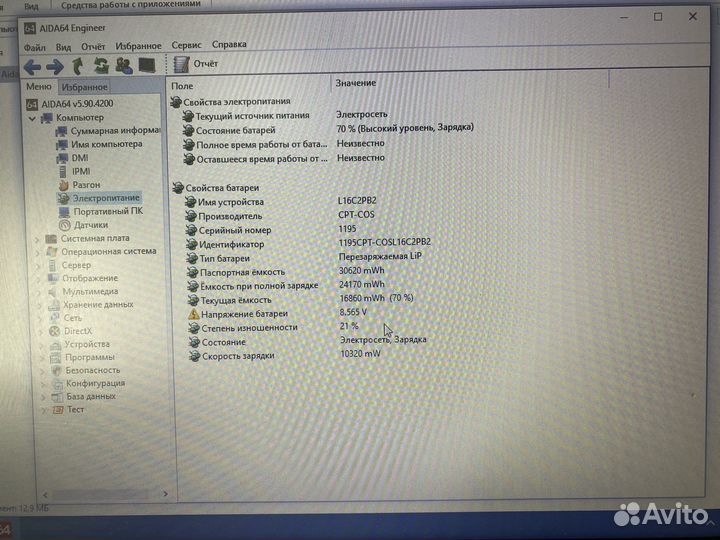720x540 pixels.
Task: Click the DirectX icon in tree
Action: click(x=55, y=331)
